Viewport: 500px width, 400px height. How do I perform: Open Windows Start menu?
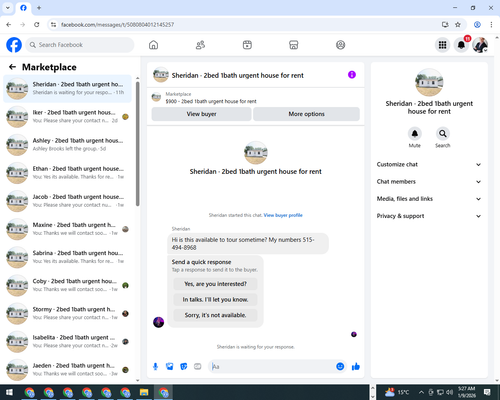point(9,392)
